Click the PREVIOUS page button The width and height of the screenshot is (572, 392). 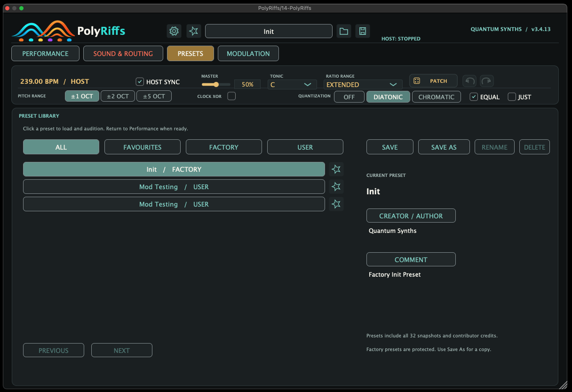point(54,351)
